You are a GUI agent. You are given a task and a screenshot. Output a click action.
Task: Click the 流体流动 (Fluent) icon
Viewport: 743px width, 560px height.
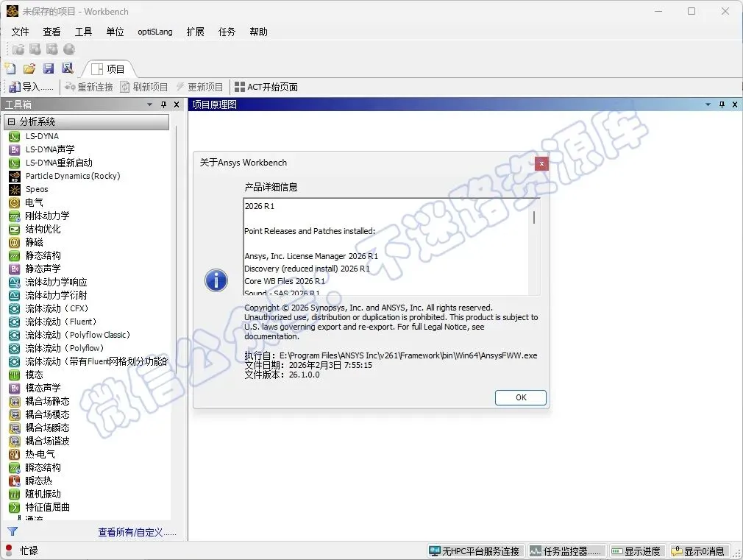point(15,322)
